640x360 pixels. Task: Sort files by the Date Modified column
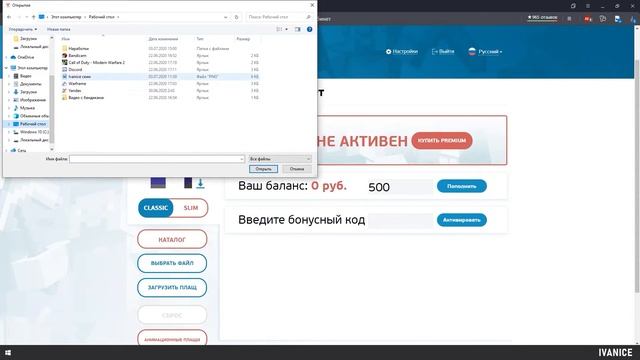[x=163, y=39]
